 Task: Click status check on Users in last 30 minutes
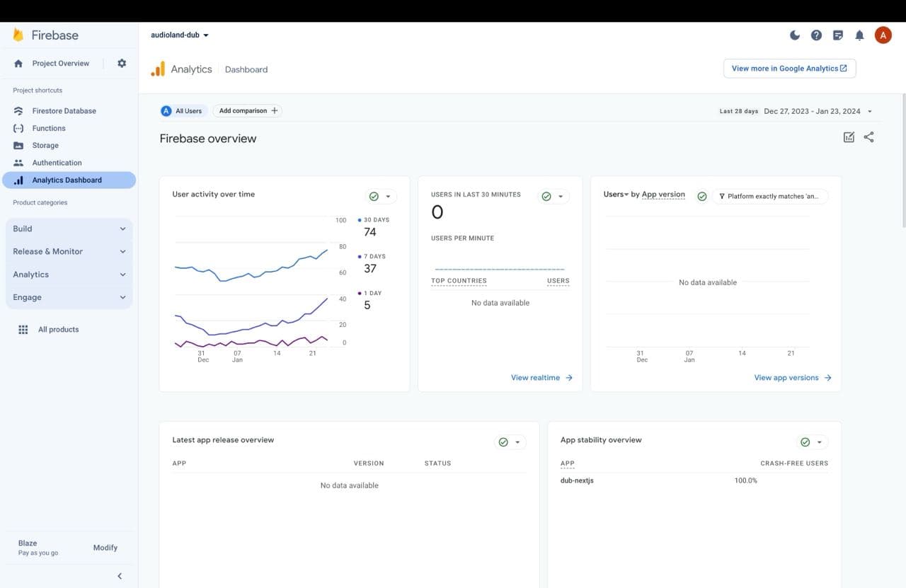point(546,197)
